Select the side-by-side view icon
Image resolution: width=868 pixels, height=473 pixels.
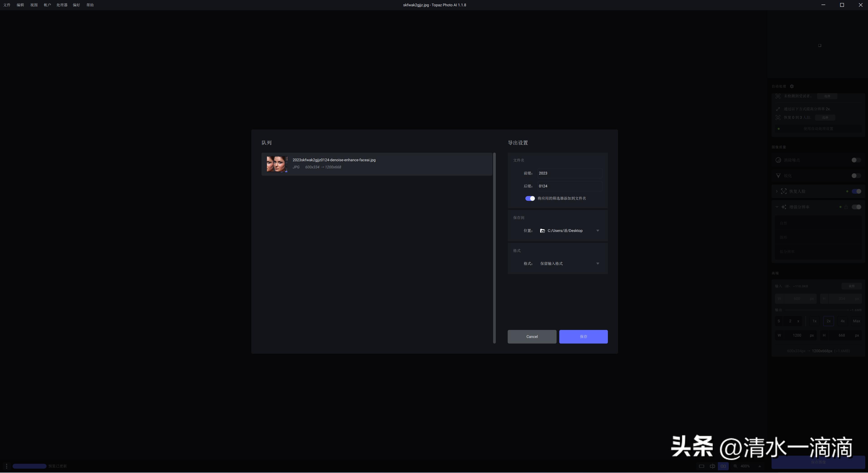pyautogui.click(x=723, y=466)
